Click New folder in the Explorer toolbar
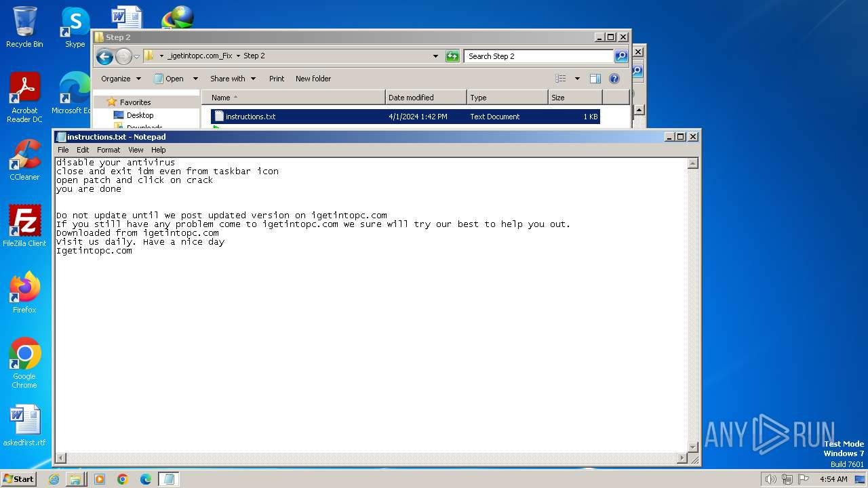868x488 pixels. [313, 79]
